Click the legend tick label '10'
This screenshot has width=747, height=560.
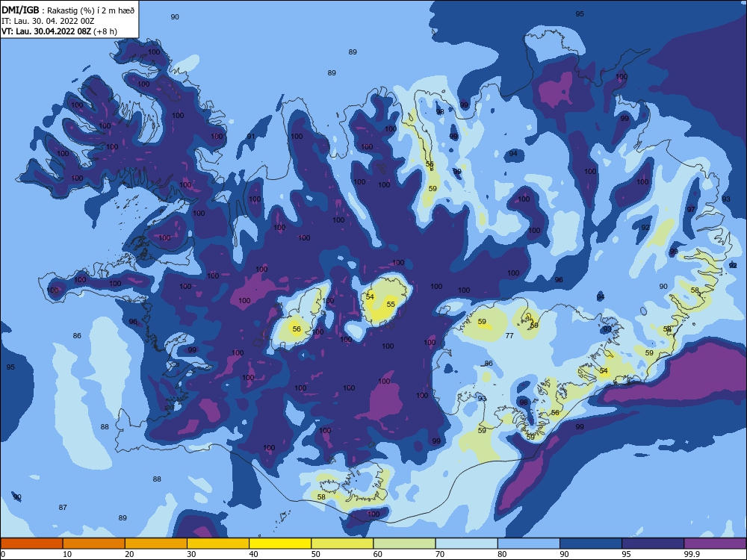pyautogui.click(x=67, y=554)
